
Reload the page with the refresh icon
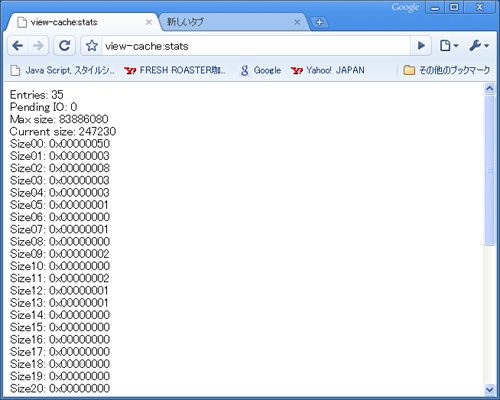(64, 46)
